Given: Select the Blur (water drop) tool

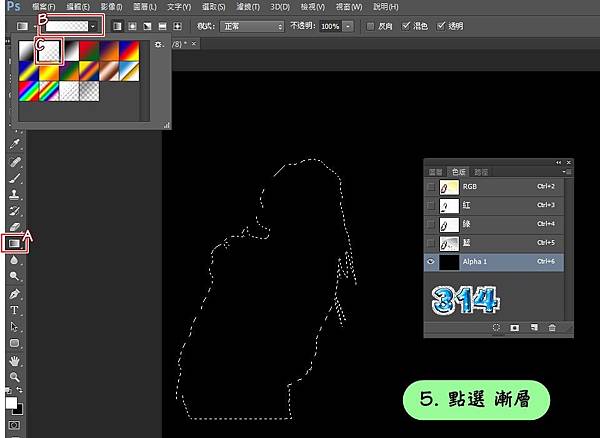Looking at the screenshot, I should pyautogui.click(x=15, y=260).
